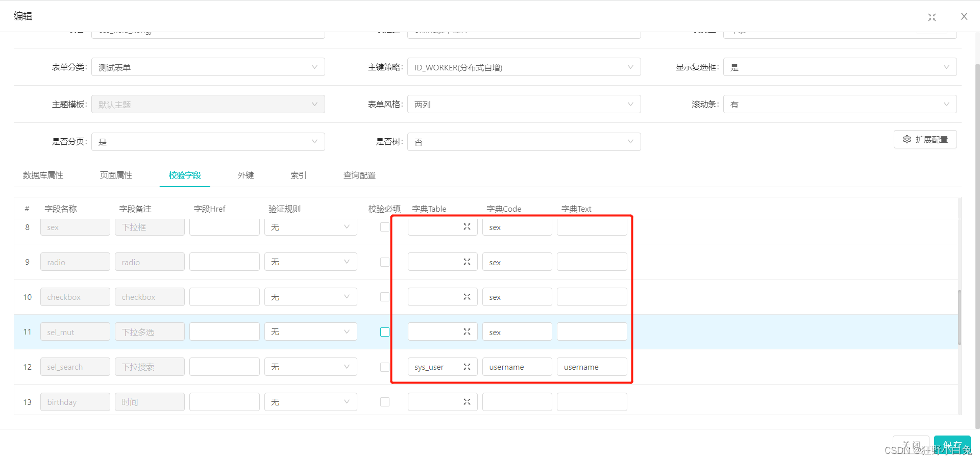Image resolution: width=980 pixels, height=460 pixels.
Task: Open dictionary table picker for radio row
Action: pyautogui.click(x=466, y=262)
